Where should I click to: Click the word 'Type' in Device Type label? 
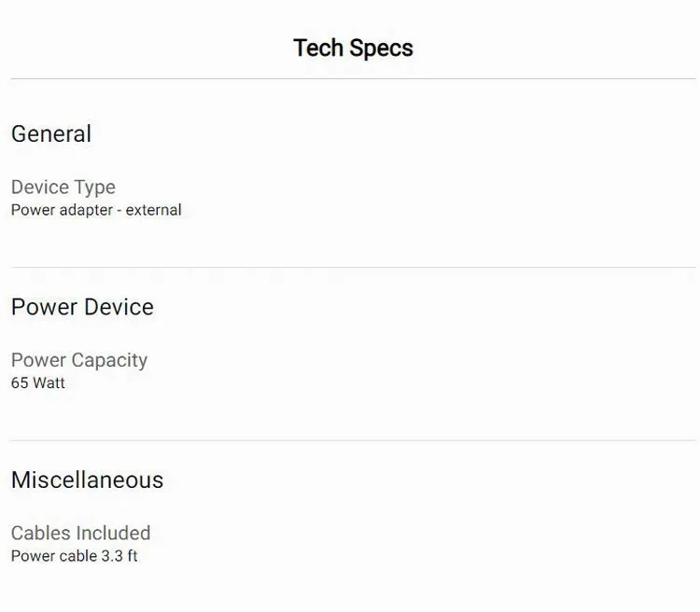point(95,188)
